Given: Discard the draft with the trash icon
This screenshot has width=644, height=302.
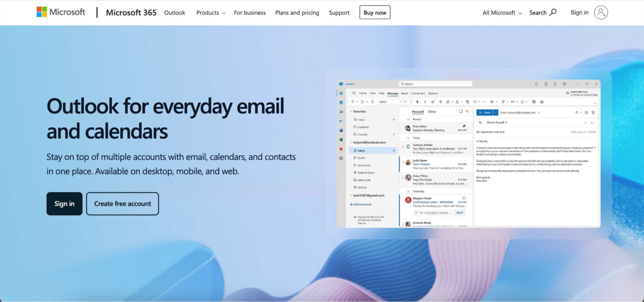Looking at the screenshot, I should 593,113.
